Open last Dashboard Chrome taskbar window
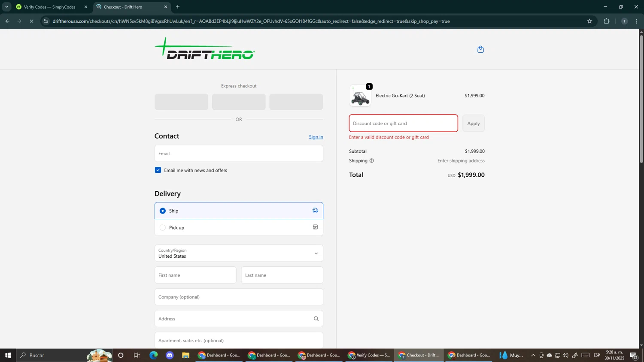Viewport: 644px width, 362px height. click(469, 355)
